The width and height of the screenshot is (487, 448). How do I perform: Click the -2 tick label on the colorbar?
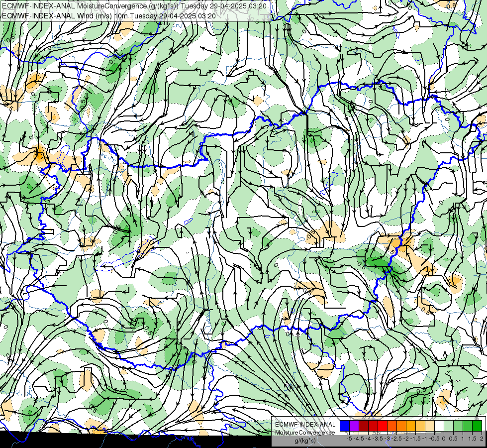click(x=406, y=439)
